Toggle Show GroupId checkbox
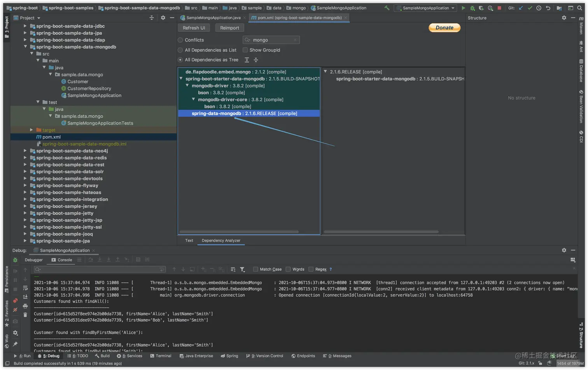 click(245, 50)
